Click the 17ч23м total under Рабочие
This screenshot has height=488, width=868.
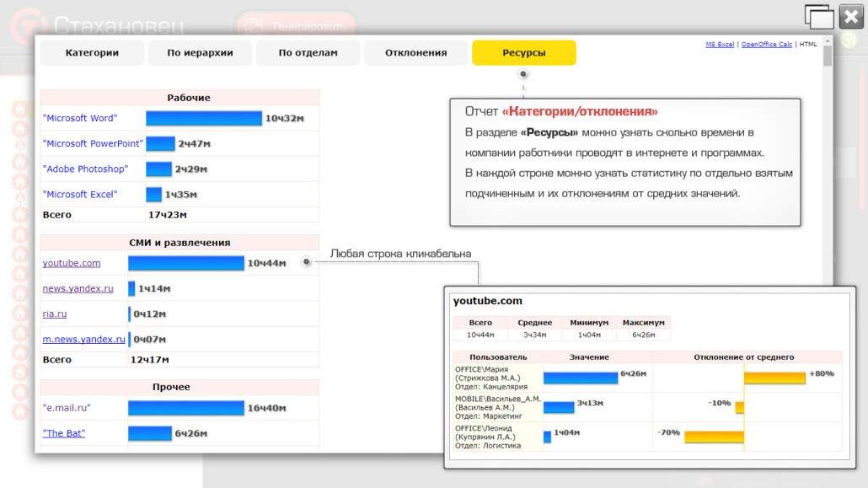[x=167, y=215]
